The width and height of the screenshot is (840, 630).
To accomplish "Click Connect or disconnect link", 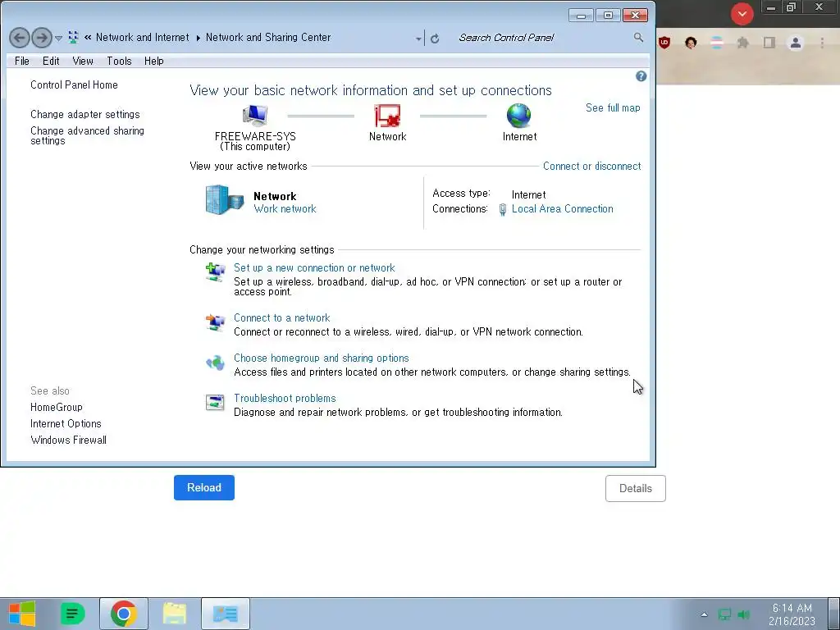I will pos(591,166).
